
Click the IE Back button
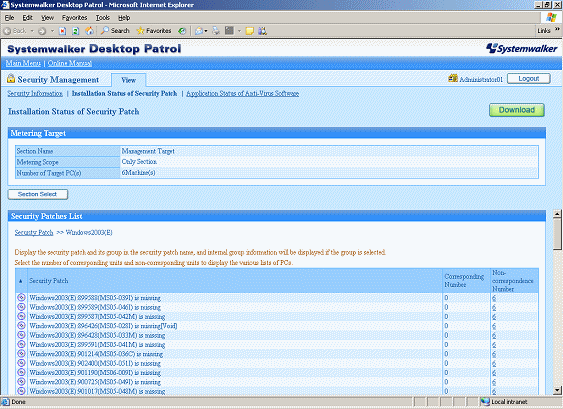pyautogui.click(x=15, y=31)
